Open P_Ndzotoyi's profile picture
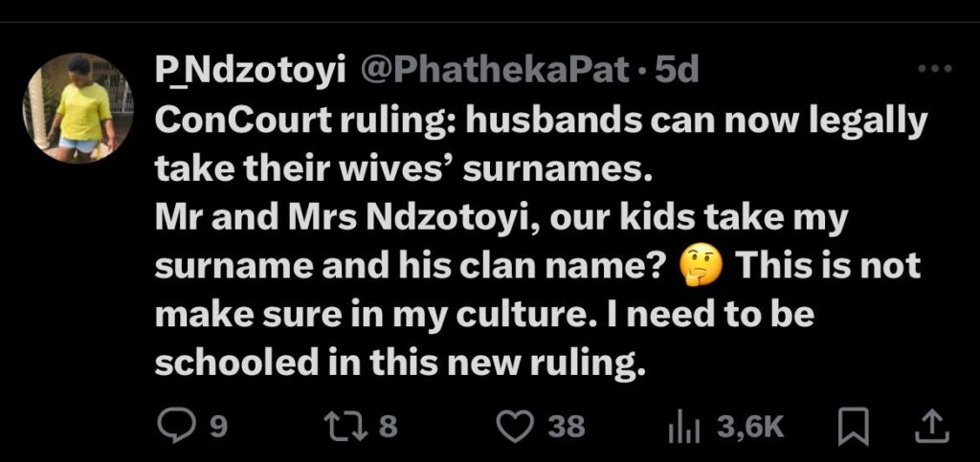Image resolution: width=980 pixels, height=462 pixels. pos(78,107)
